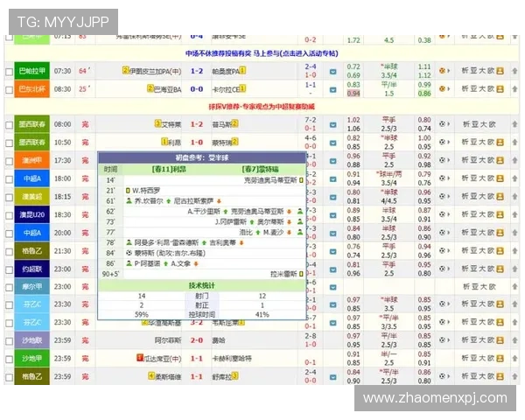Click the team name 阿尔菲斯 in the 沙地联 row

coord(168,340)
